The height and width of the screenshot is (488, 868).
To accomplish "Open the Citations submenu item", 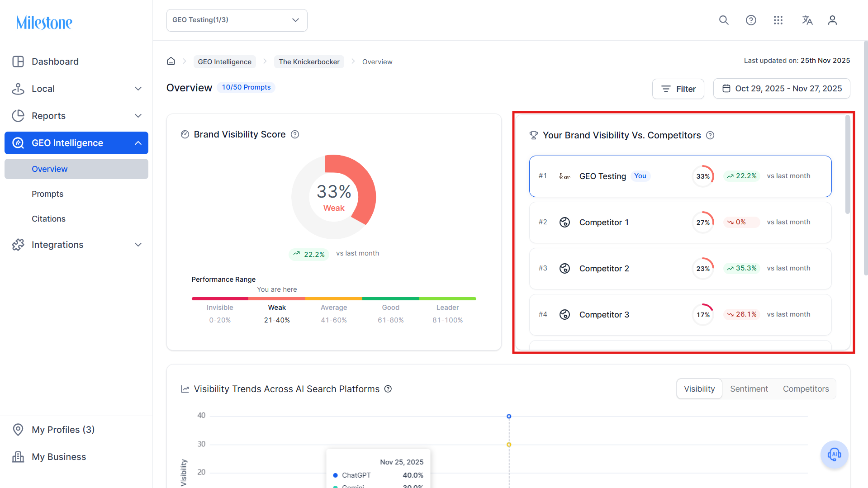I will [48, 219].
